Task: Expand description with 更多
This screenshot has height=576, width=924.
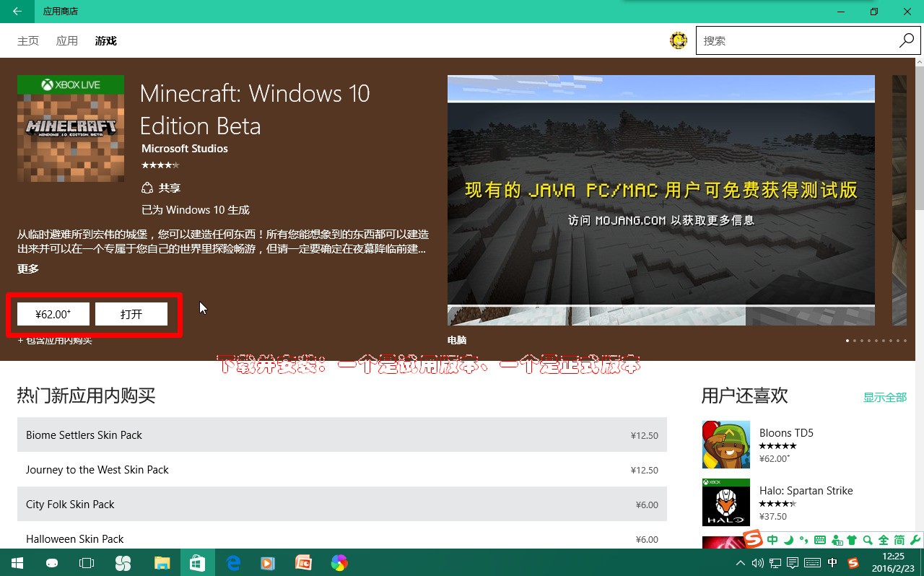Action: (x=28, y=269)
